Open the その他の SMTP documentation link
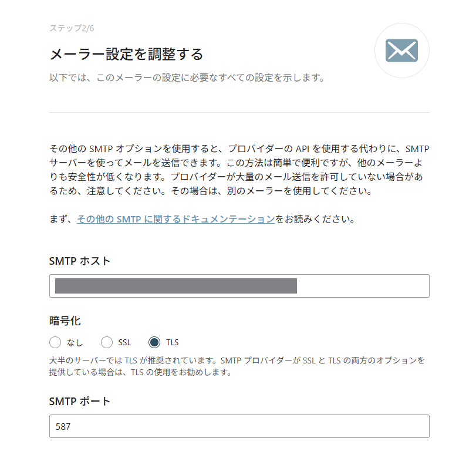476x465 pixels. [175, 219]
